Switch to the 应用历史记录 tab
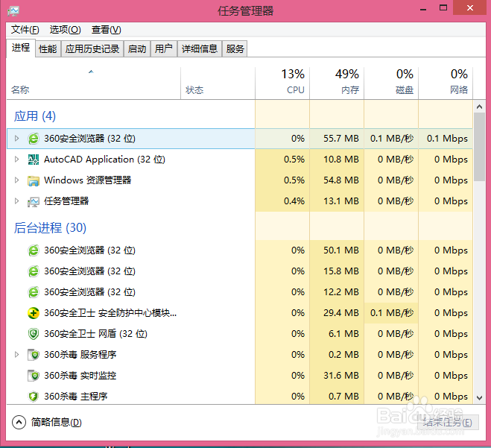 92,49
